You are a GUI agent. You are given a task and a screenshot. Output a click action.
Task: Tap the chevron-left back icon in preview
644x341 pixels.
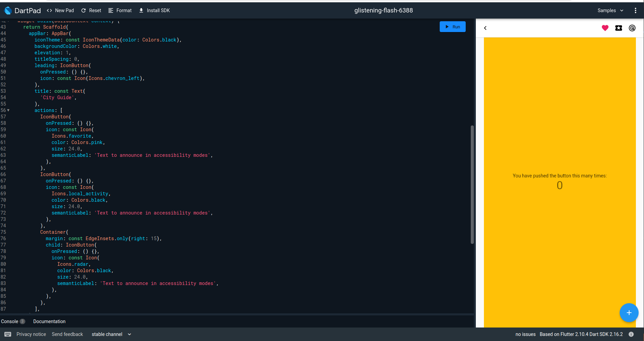pos(485,28)
